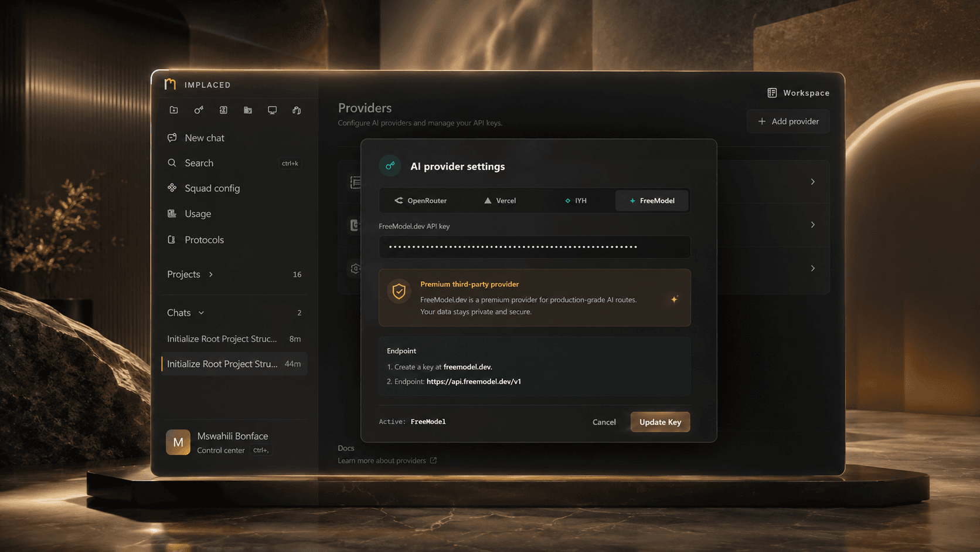The height and width of the screenshot is (552, 980).
Task: Click the Chats count 2
Action: (299, 313)
